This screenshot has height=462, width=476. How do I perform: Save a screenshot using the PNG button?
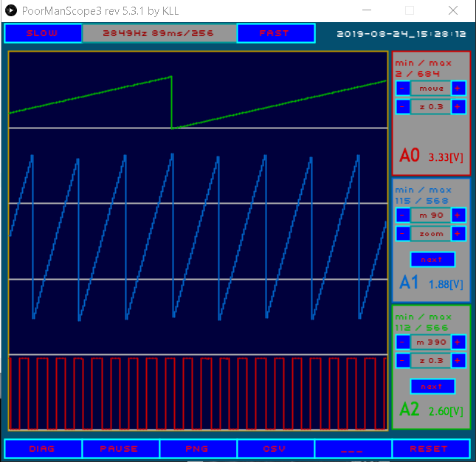click(198, 449)
